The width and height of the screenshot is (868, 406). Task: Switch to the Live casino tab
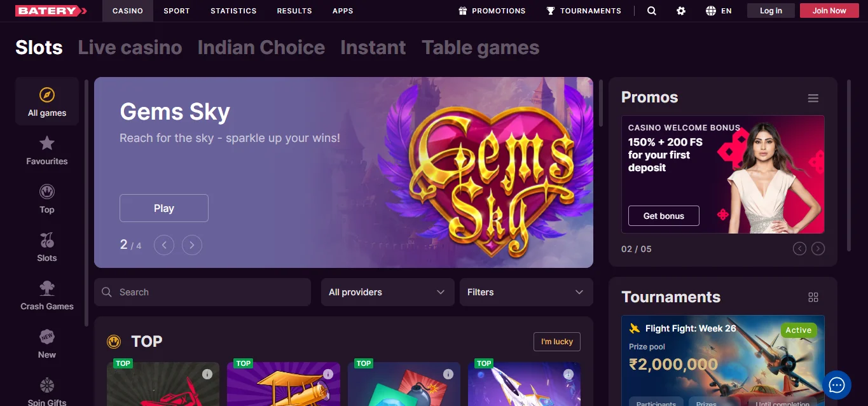click(130, 48)
